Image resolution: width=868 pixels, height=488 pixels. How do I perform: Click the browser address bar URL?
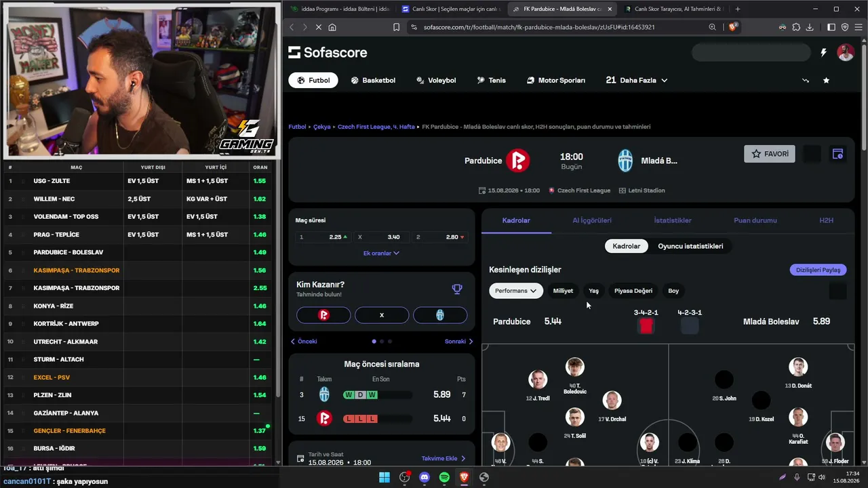tap(539, 27)
